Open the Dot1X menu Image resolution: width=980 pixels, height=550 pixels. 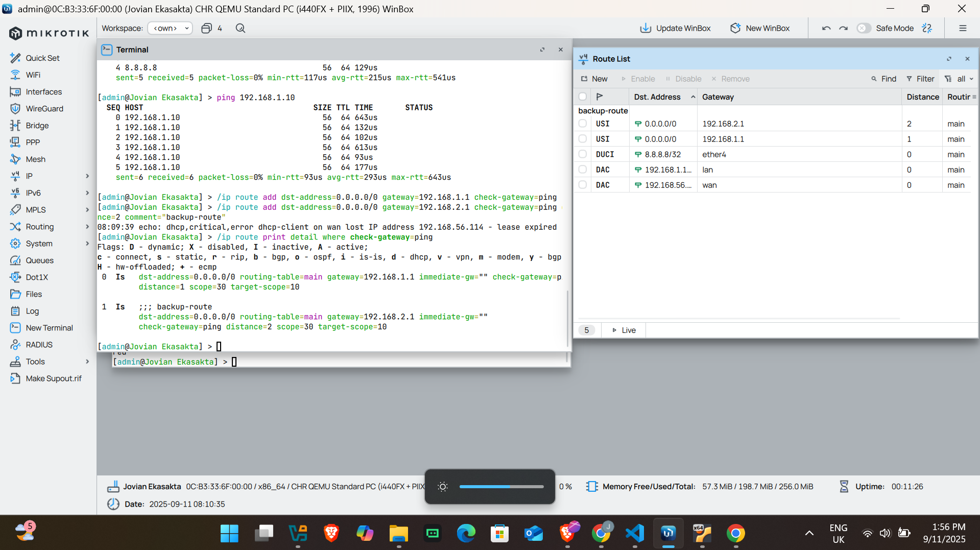click(x=37, y=277)
